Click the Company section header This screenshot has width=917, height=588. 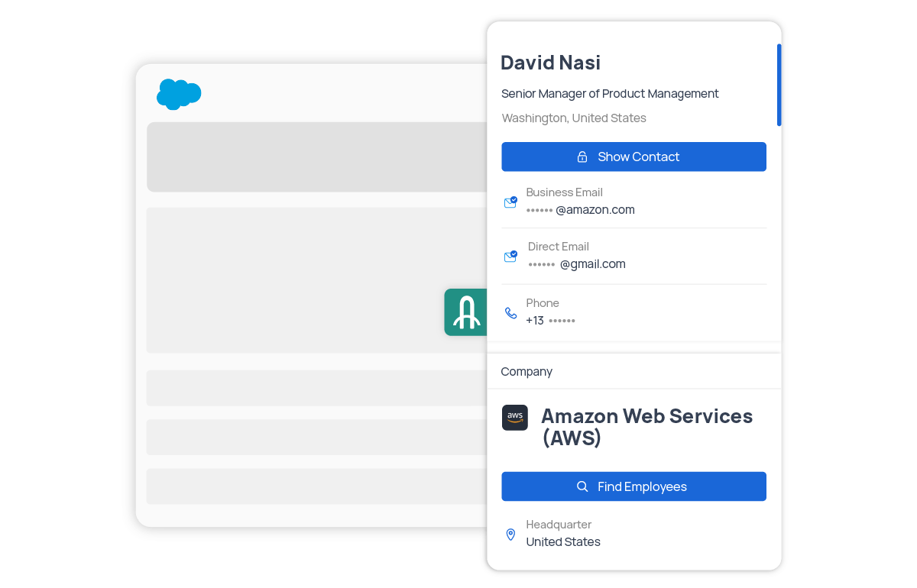pyautogui.click(x=527, y=372)
